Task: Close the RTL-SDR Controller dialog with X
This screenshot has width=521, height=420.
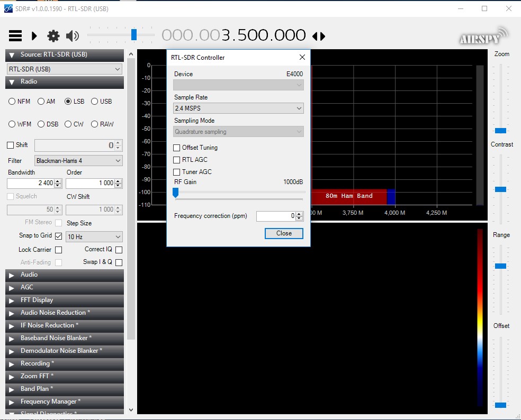Action: (302, 57)
